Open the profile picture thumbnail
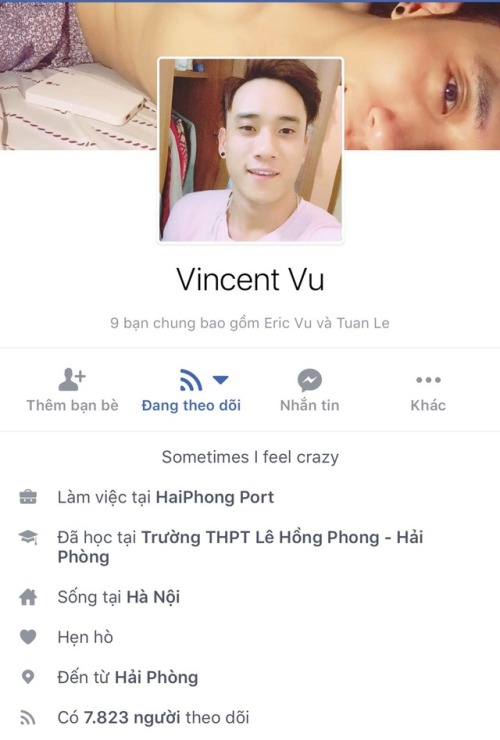This screenshot has width=500, height=740. pos(250,150)
